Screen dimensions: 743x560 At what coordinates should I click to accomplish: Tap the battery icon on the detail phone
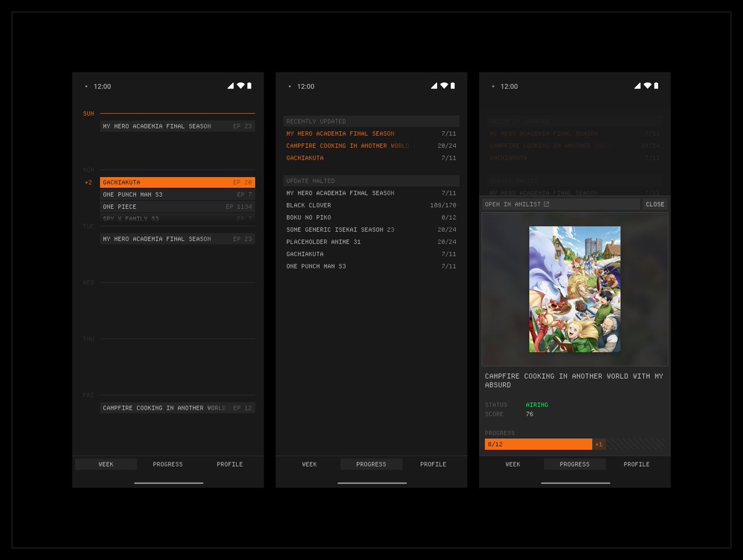[x=656, y=86]
